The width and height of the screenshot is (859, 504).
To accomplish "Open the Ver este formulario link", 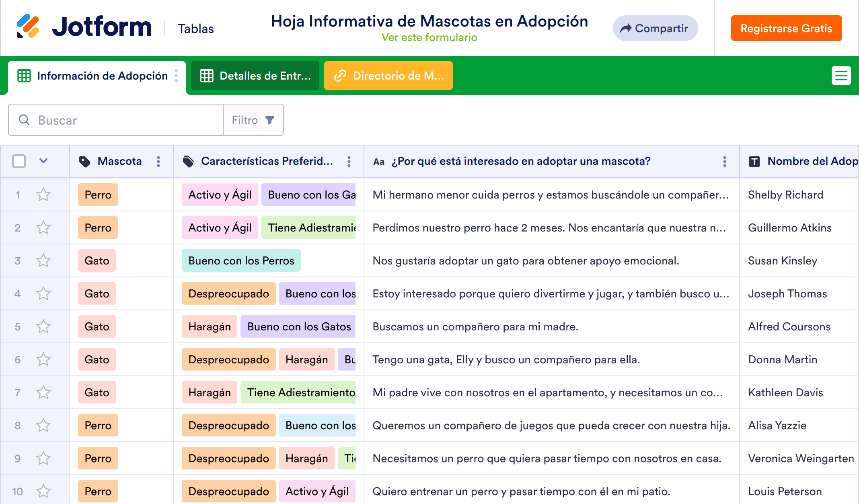I will click(x=429, y=37).
